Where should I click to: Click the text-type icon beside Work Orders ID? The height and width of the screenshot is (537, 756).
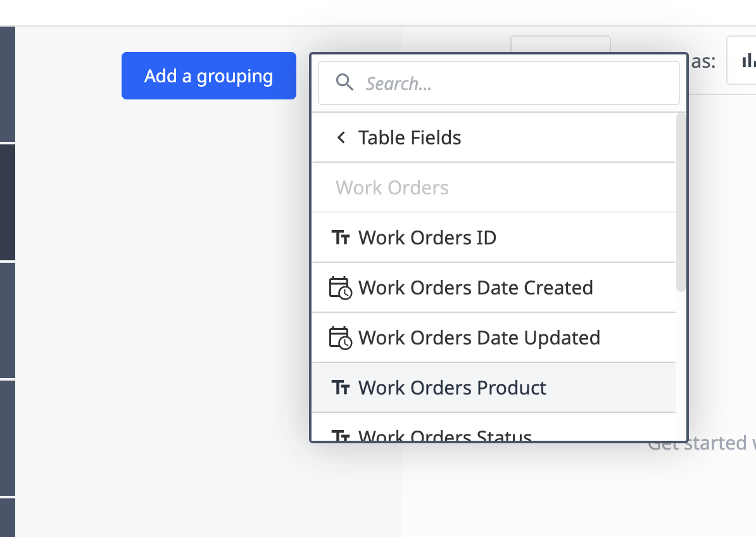point(341,237)
